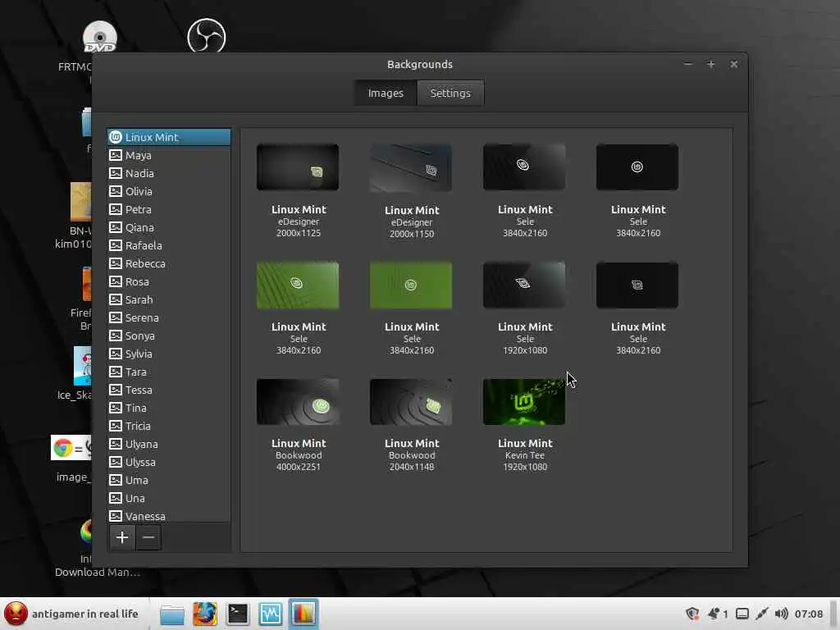Select the Linux Mint folder in sidebar
Viewport: 840px width, 630px height.
169,137
